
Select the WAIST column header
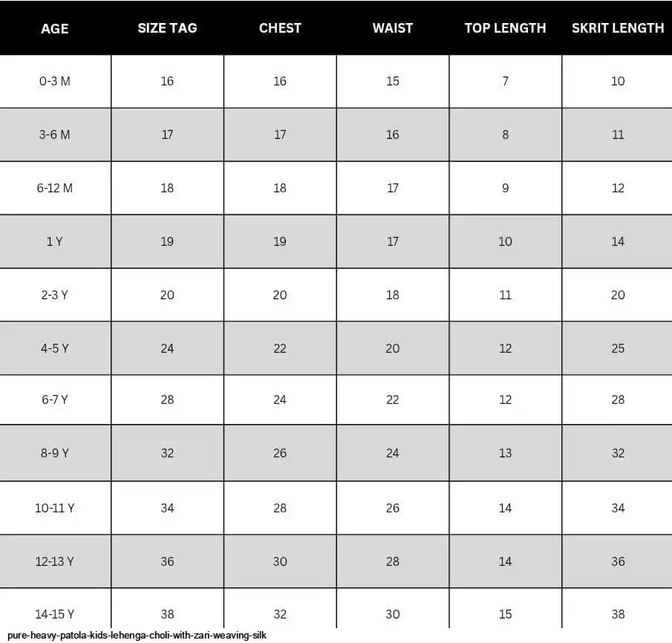393,28
